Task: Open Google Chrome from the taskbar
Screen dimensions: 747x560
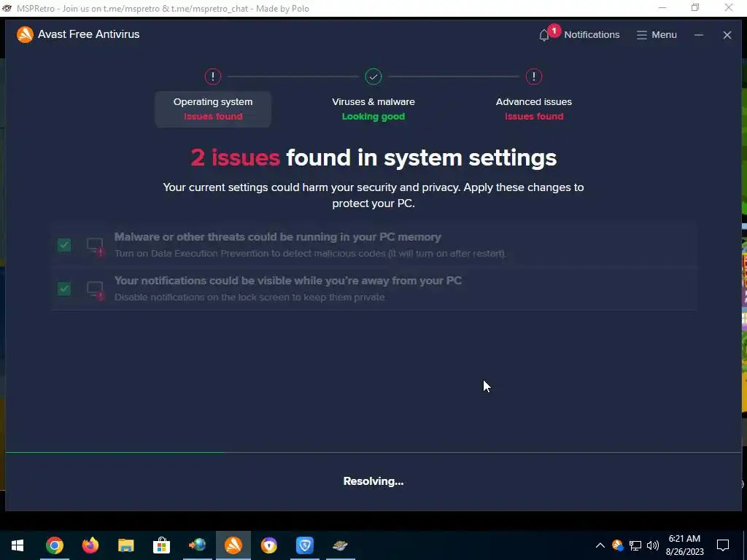Action: pos(54,545)
